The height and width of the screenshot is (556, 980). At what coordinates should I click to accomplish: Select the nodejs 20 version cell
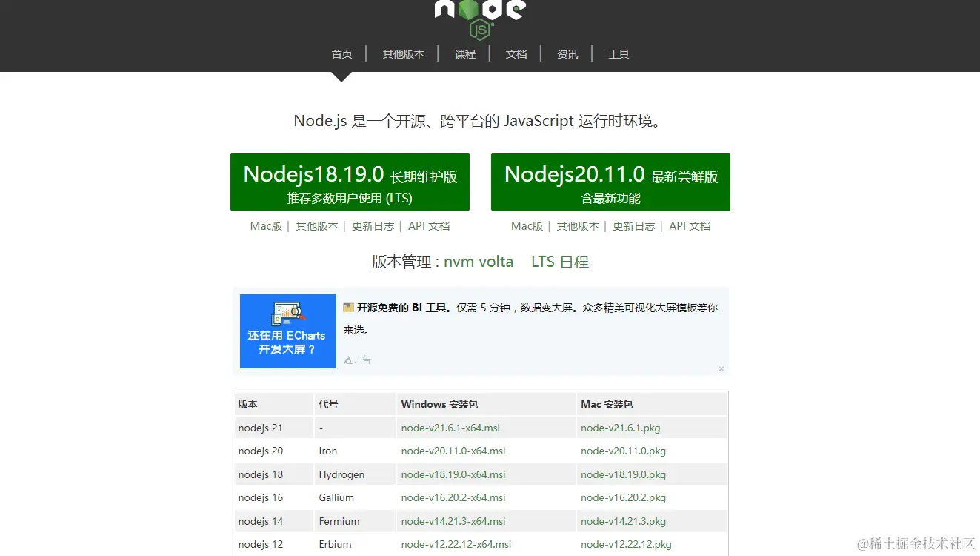(x=275, y=451)
